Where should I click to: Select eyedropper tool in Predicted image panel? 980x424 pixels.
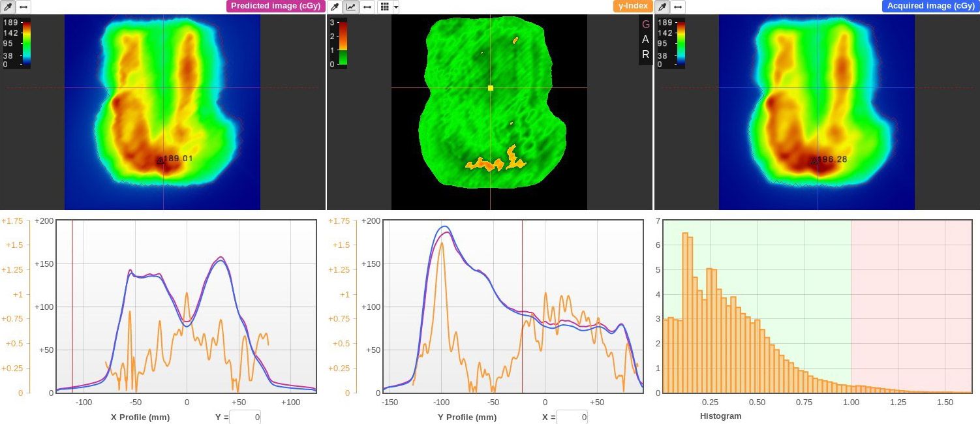7,7
